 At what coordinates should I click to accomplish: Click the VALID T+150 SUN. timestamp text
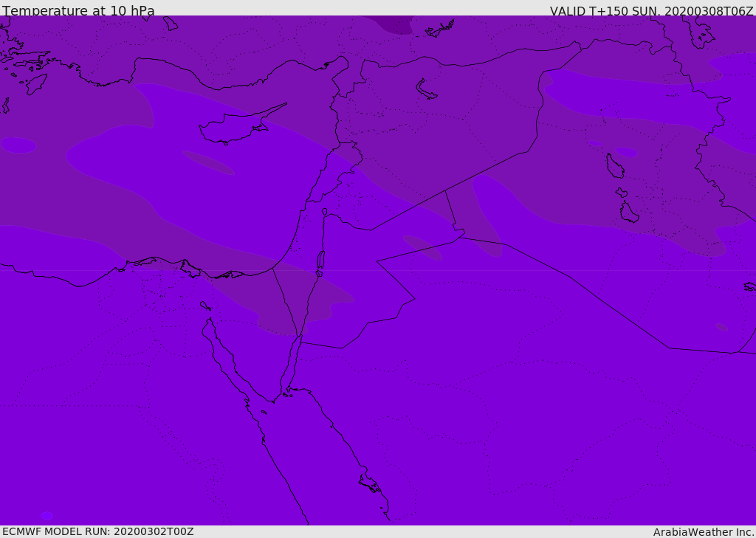point(651,10)
